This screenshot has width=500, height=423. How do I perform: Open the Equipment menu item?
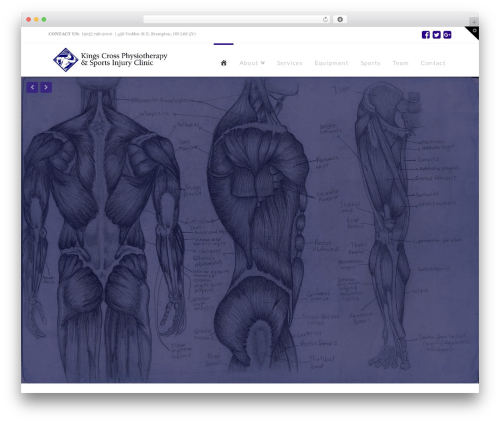click(331, 63)
